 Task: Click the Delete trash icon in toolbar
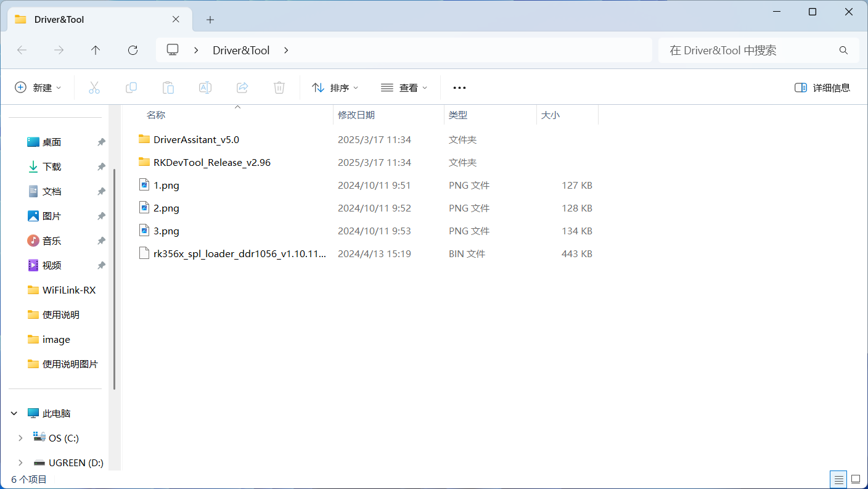point(279,88)
